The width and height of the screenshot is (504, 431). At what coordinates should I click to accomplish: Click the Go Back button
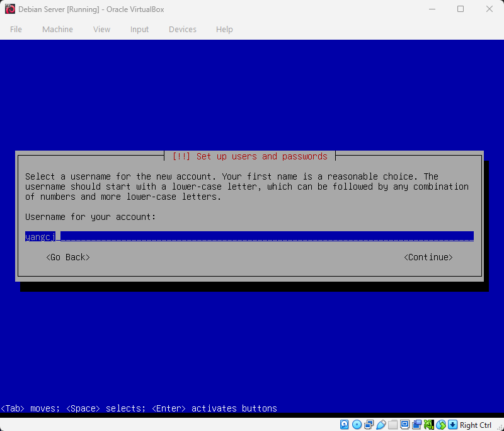[x=67, y=257]
